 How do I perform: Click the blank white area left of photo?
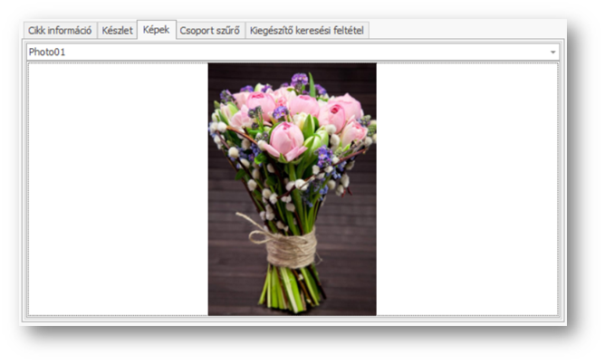click(118, 188)
